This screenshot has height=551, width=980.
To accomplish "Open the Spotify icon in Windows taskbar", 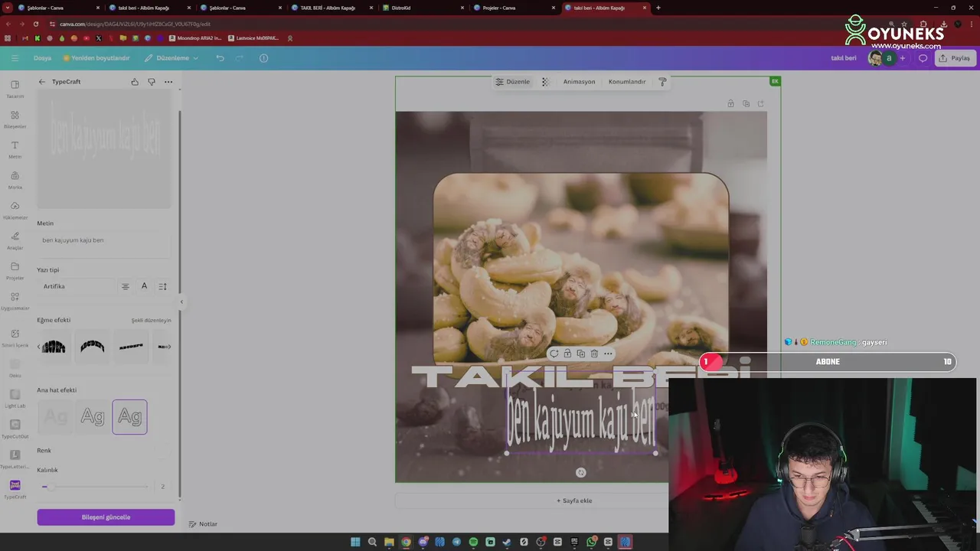I will pos(473,542).
